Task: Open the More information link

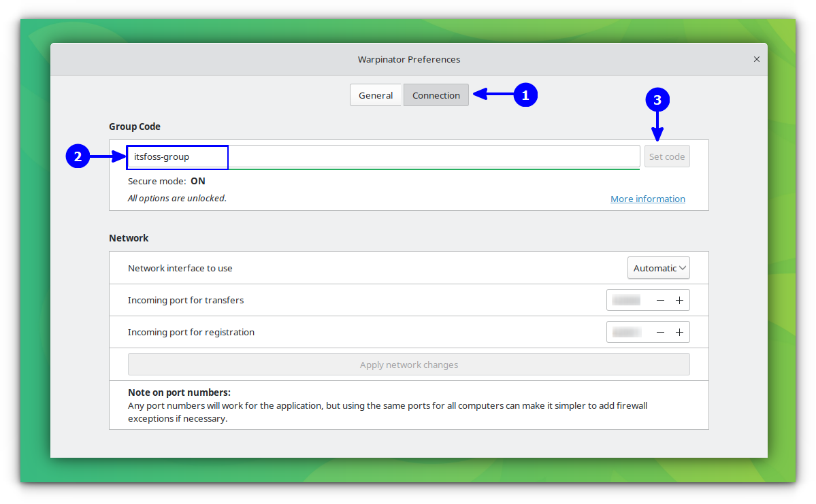Action: coord(647,199)
